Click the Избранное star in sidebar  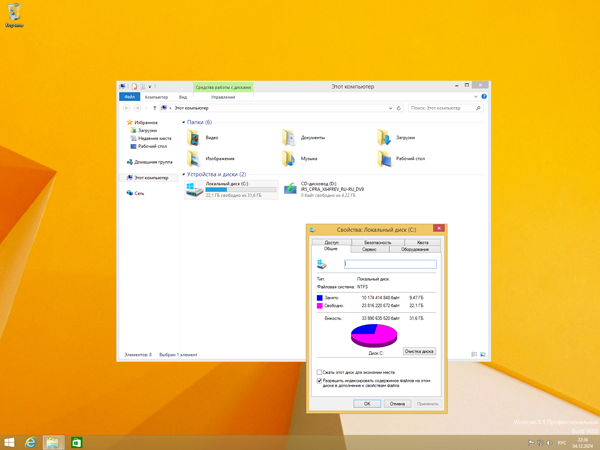tap(129, 122)
